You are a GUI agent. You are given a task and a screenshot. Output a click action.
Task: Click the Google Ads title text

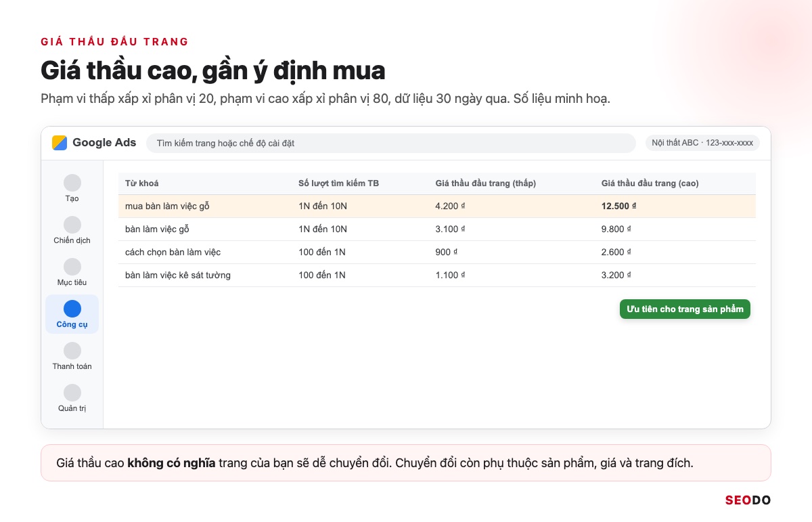point(104,143)
